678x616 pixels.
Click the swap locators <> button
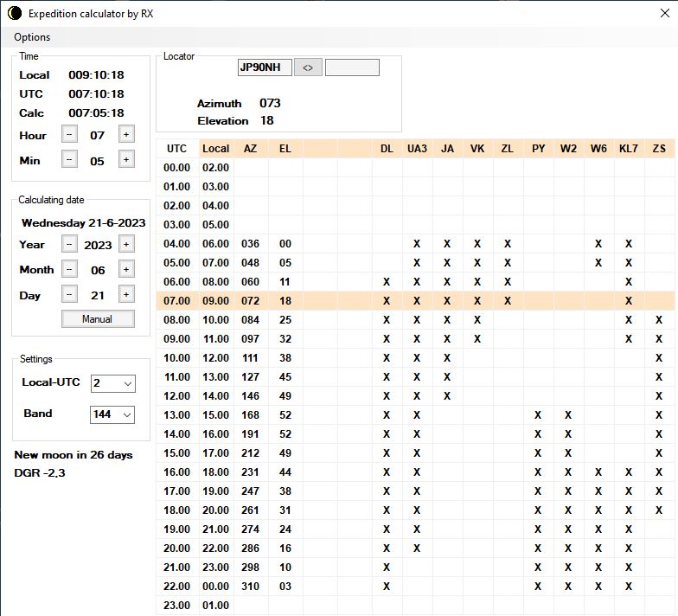[308, 67]
